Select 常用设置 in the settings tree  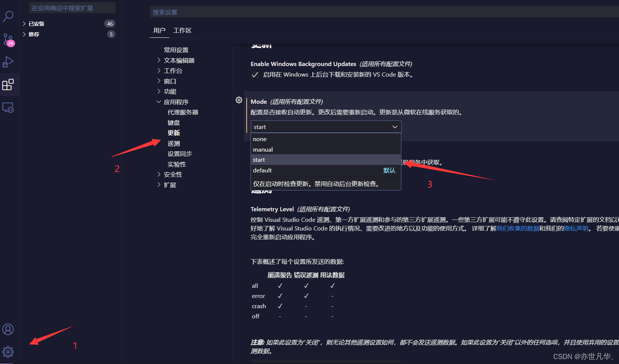click(176, 50)
